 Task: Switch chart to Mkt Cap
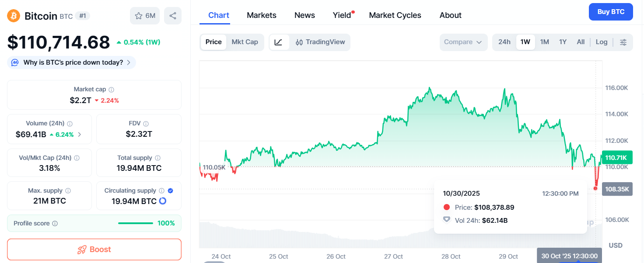pyautogui.click(x=245, y=42)
